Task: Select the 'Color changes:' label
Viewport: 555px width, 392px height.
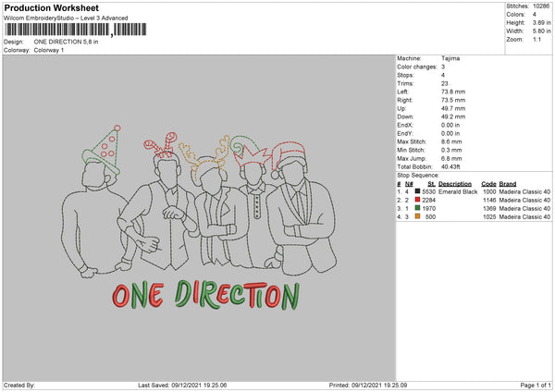Action: point(417,67)
